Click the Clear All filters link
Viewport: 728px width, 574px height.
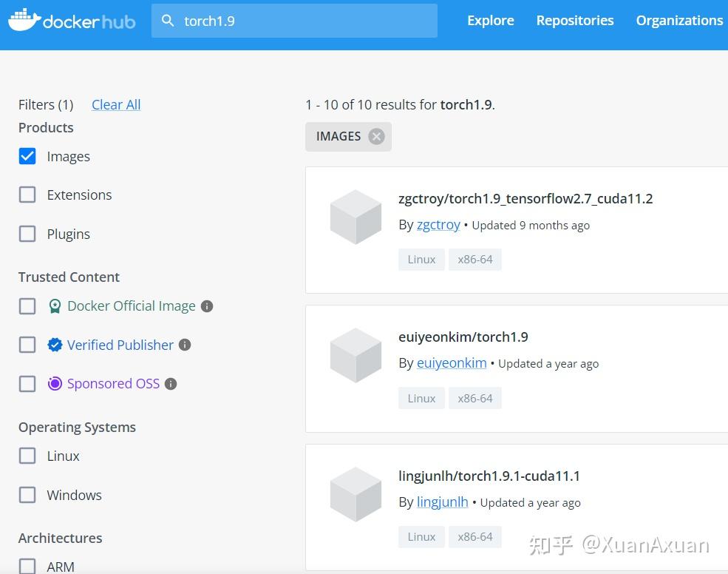click(116, 104)
